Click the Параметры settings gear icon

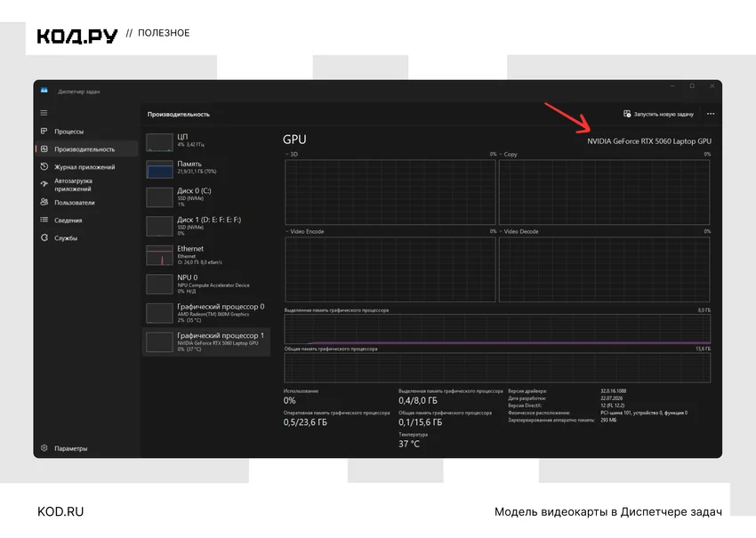(x=44, y=448)
